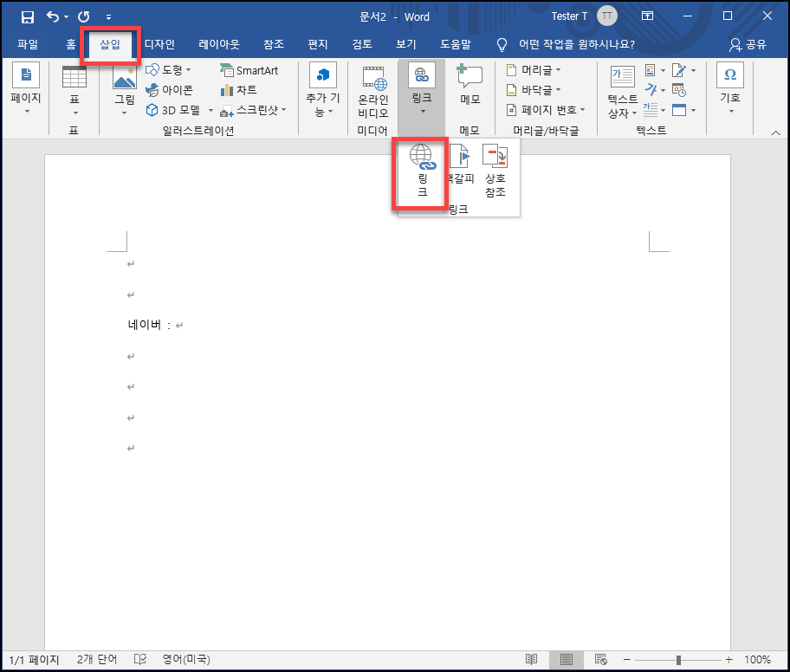Insert a chart with 차트
790x672 pixels.
click(239, 90)
